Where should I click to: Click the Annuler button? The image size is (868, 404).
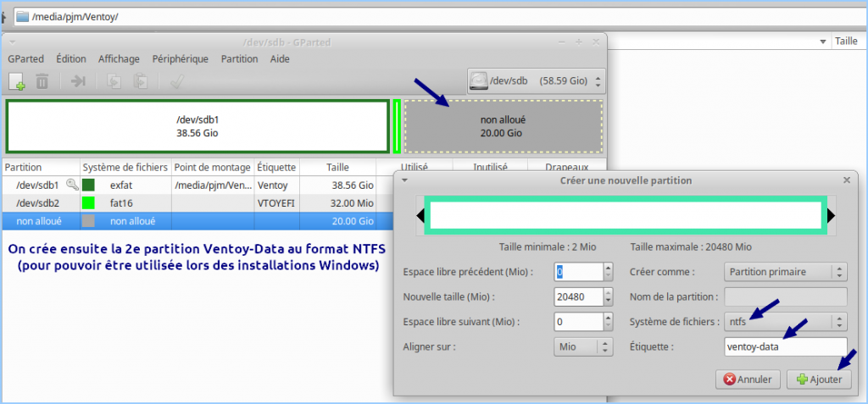pyautogui.click(x=748, y=379)
